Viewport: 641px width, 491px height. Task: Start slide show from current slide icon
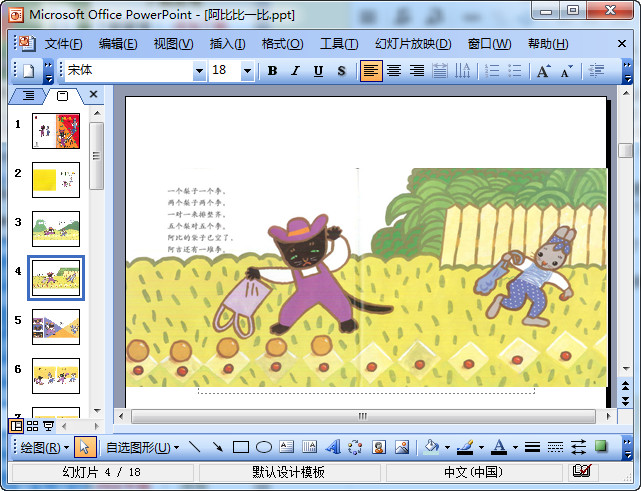49,426
